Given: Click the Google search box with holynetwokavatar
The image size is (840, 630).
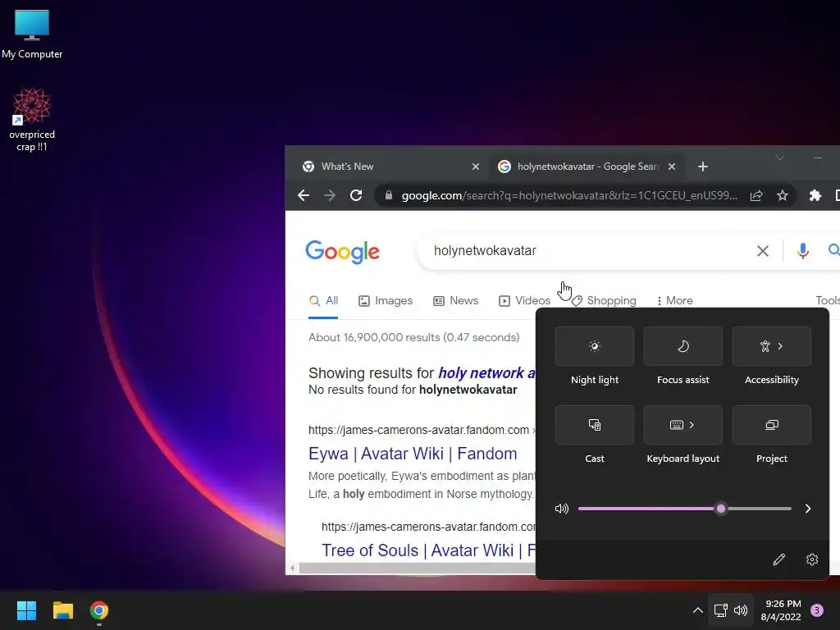Looking at the screenshot, I should (x=587, y=251).
